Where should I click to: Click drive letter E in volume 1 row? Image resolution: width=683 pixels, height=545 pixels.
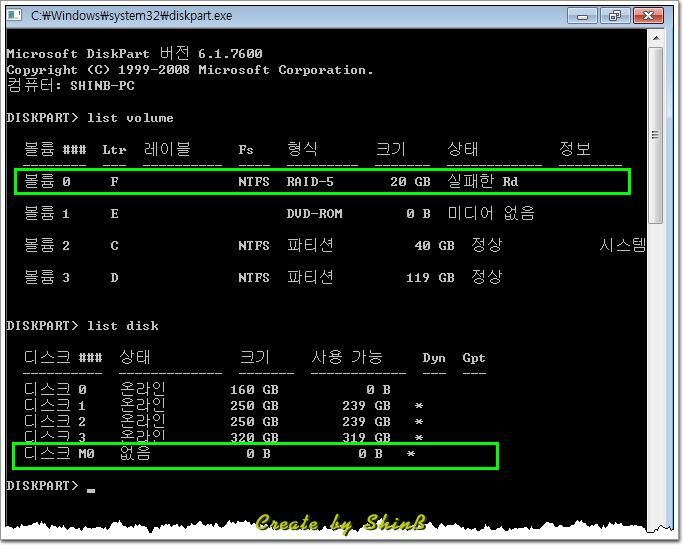[x=114, y=213]
